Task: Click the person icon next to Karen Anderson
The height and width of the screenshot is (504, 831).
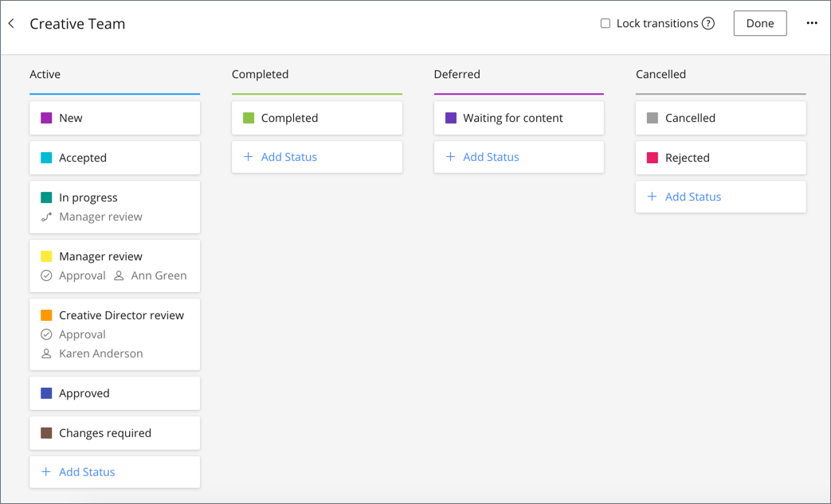Action: pyautogui.click(x=47, y=354)
